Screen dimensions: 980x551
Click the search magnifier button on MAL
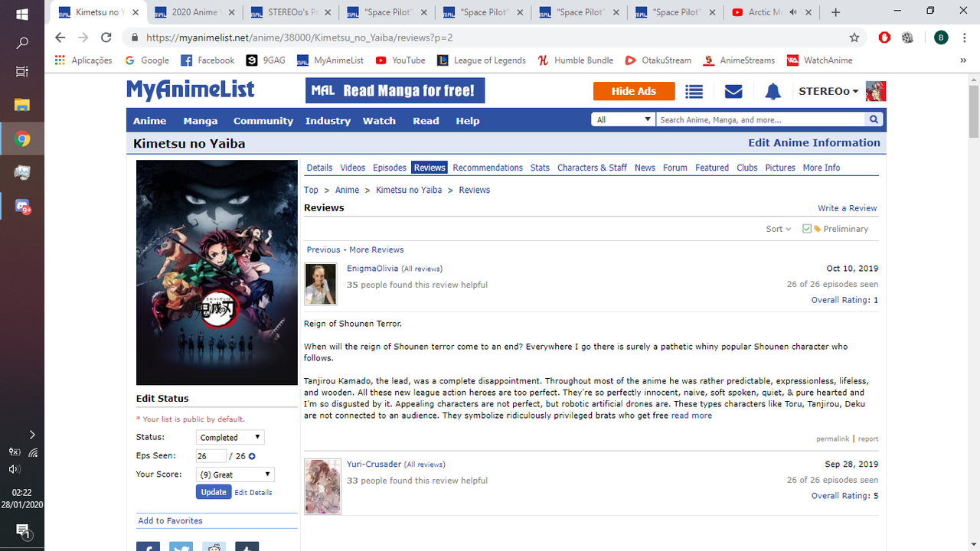coord(874,119)
